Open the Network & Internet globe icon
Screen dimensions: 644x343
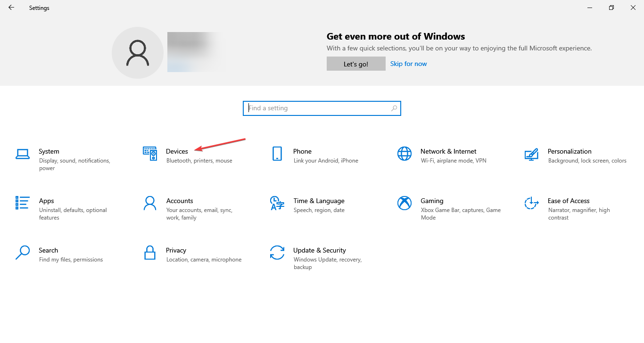(x=405, y=154)
